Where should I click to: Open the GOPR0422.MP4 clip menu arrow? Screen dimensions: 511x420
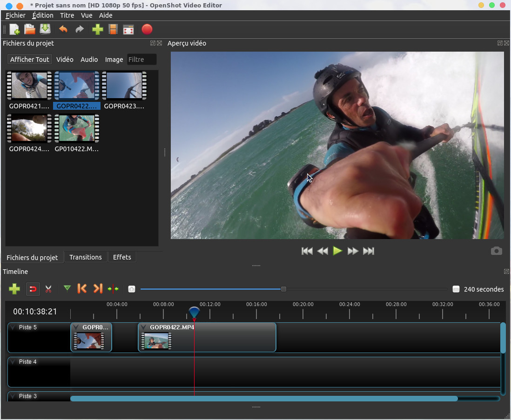coord(144,327)
